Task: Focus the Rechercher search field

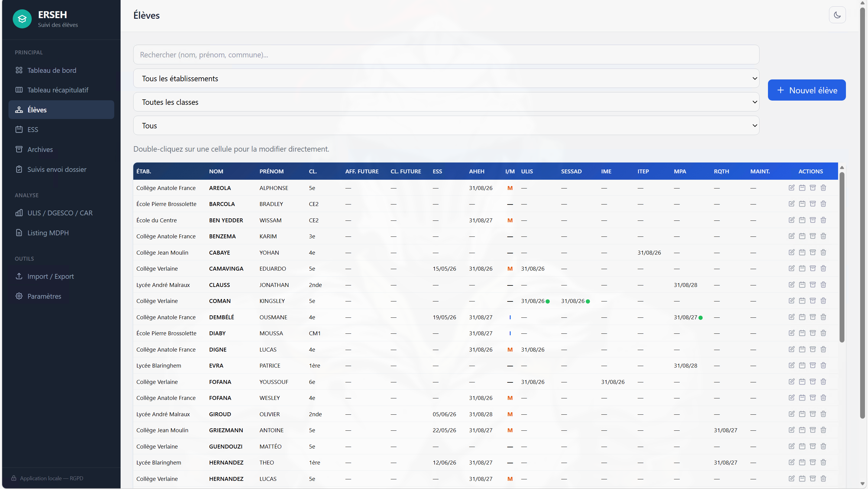Action: click(446, 55)
